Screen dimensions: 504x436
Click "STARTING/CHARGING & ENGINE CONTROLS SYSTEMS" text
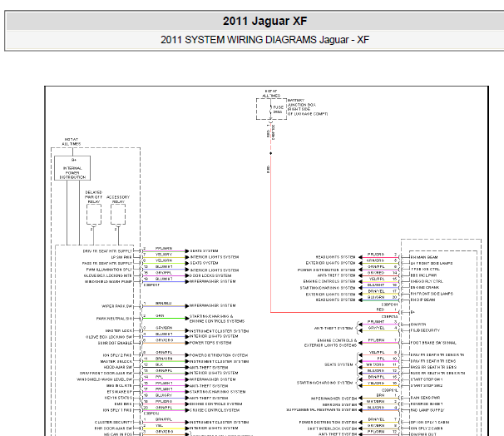pyautogui.click(x=217, y=319)
